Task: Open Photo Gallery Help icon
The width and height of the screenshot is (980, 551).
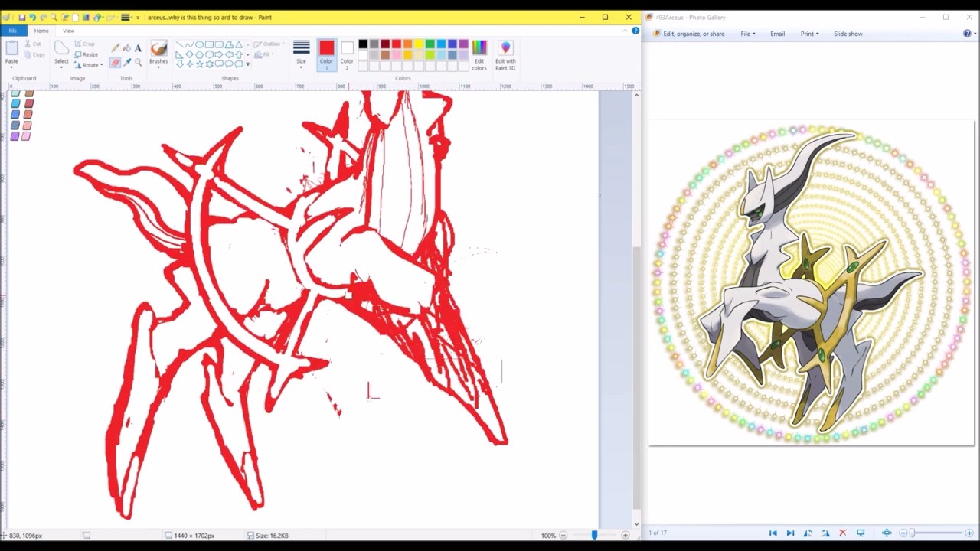Action: (968, 34)
